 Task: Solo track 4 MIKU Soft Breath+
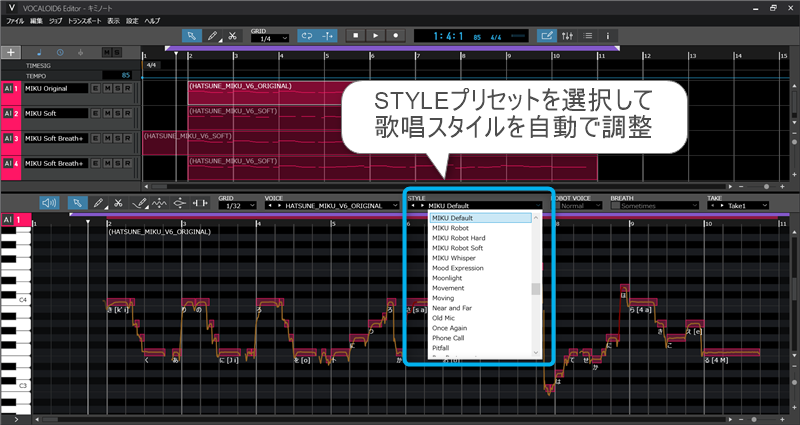click(x=118, y=163)
